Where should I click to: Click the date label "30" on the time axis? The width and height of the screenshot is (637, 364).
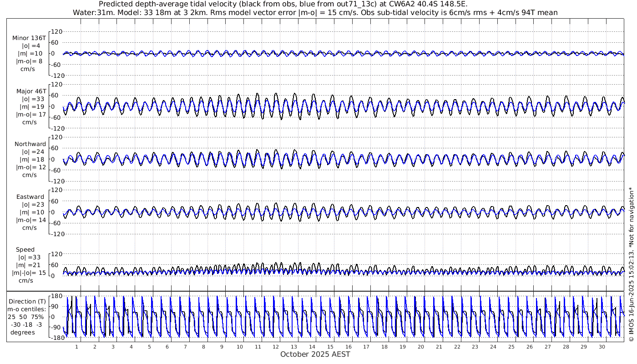(x=602, y=347)
